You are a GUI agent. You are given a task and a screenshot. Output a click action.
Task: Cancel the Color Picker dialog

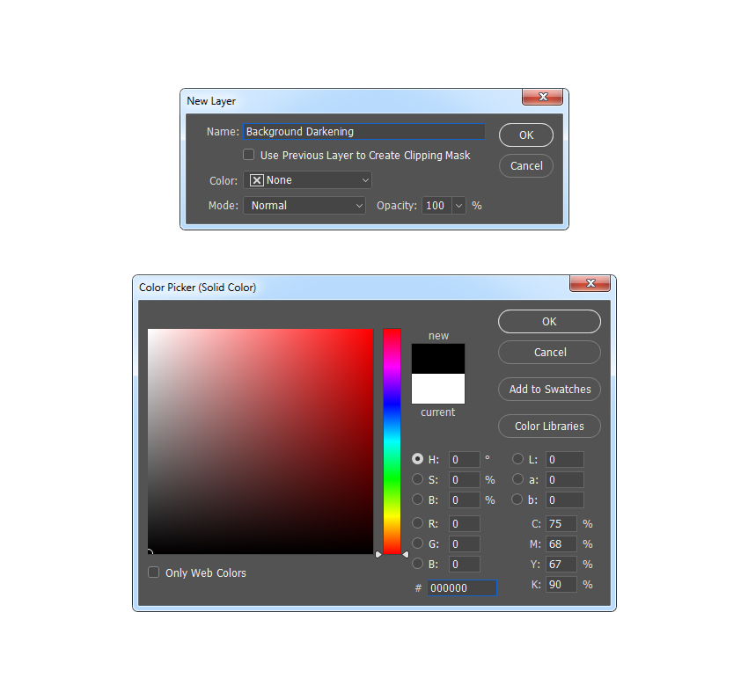549,353
